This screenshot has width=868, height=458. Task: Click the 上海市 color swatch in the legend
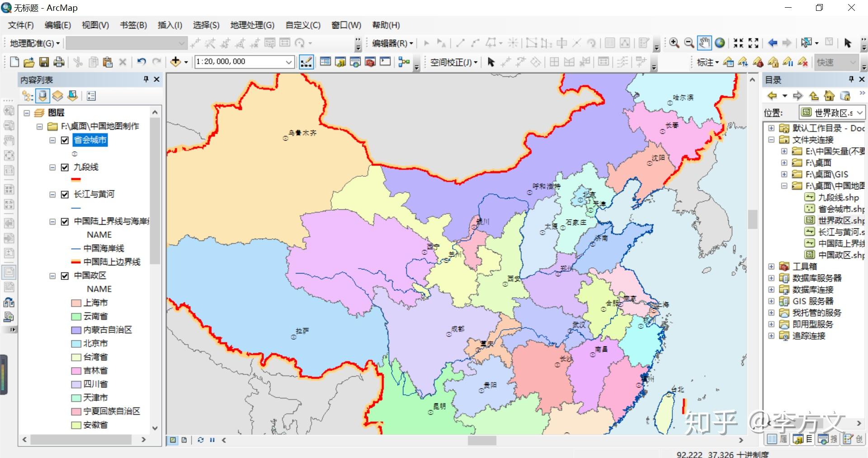click(76, 302)
